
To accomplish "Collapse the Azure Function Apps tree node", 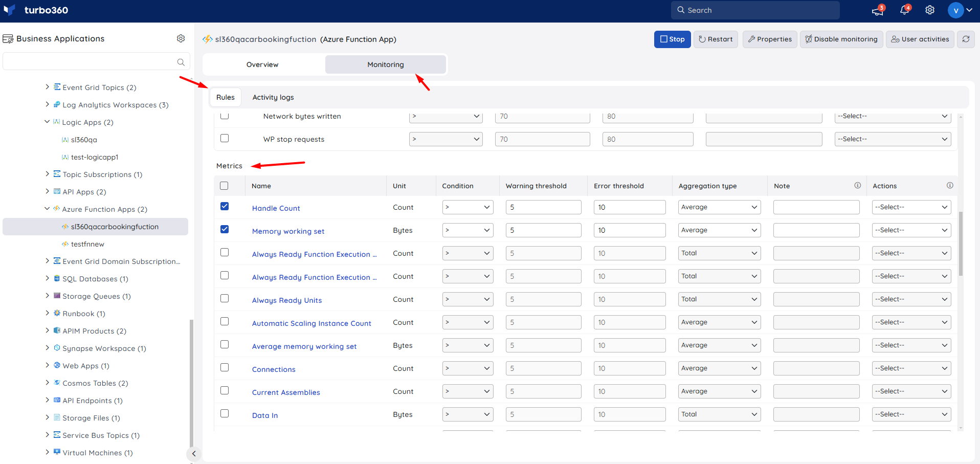I will (47, 209).
